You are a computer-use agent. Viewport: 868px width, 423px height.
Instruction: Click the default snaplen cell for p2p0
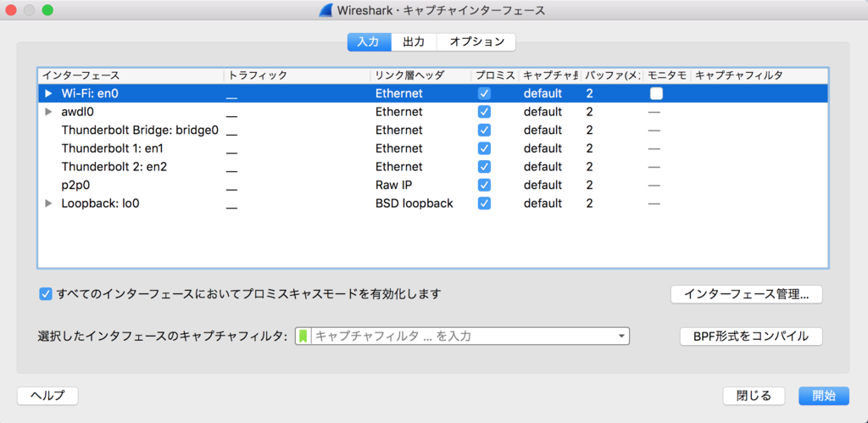(542, 185)
